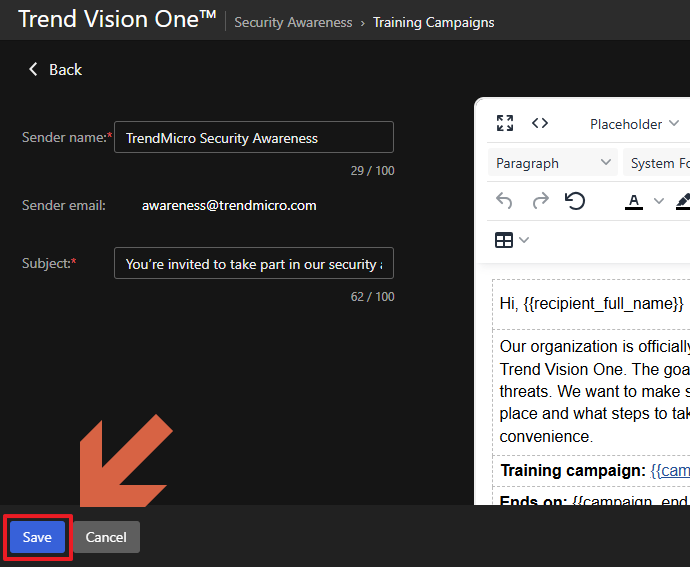690x567 pixels.
Task: Insert a table using the table icon
Action: click(505, 240)
